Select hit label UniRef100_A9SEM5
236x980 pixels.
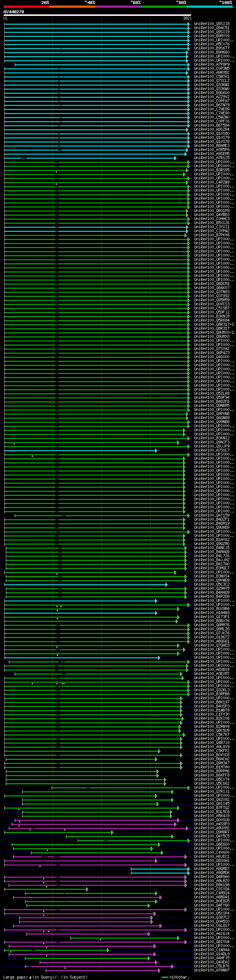[x=212, y=154]
